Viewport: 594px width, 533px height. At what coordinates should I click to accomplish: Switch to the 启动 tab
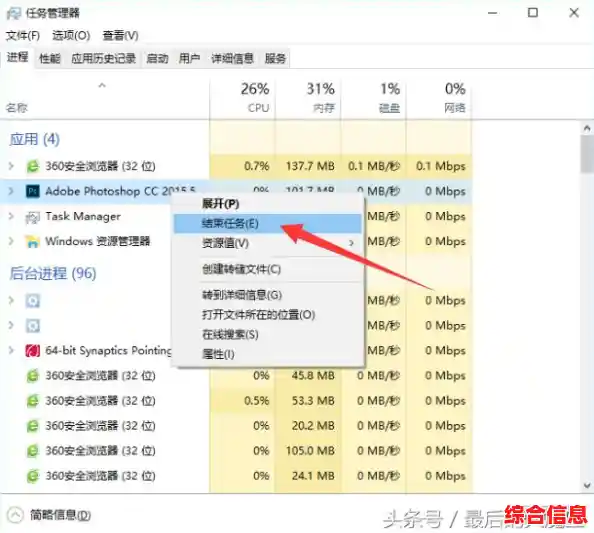click(x=157, y=58)
